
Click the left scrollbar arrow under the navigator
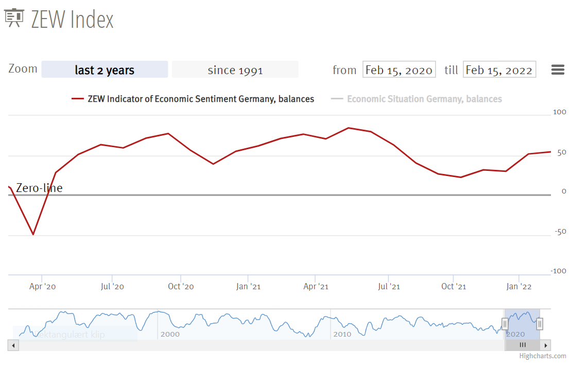point(13,345)
